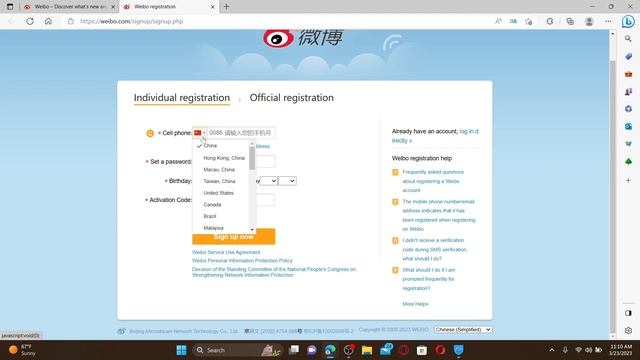Close the Weibo registration tab
640x360 pixels.
click(213, 7)
